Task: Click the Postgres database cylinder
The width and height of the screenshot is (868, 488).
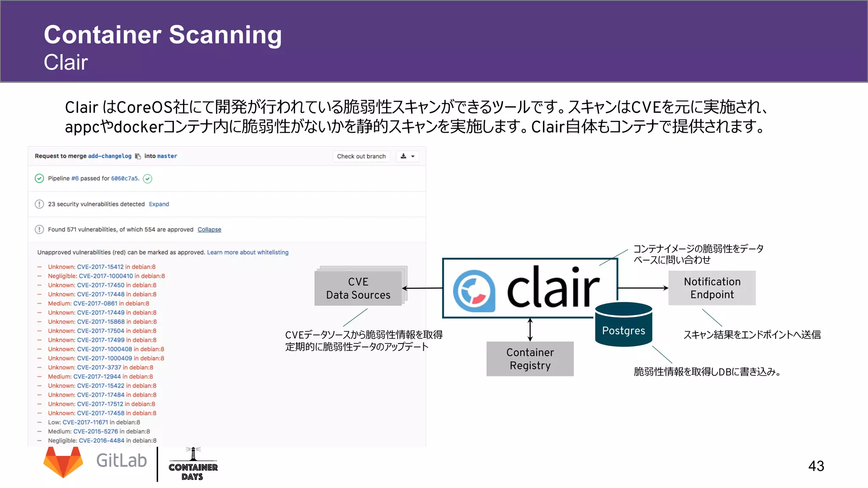Action: click(x=623, y=324)
